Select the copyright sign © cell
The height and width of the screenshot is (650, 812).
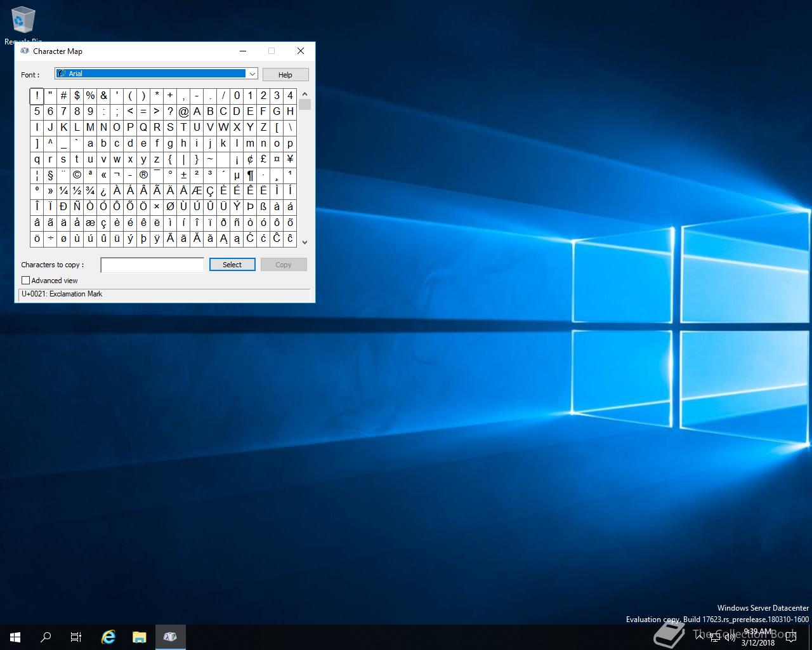77,175
